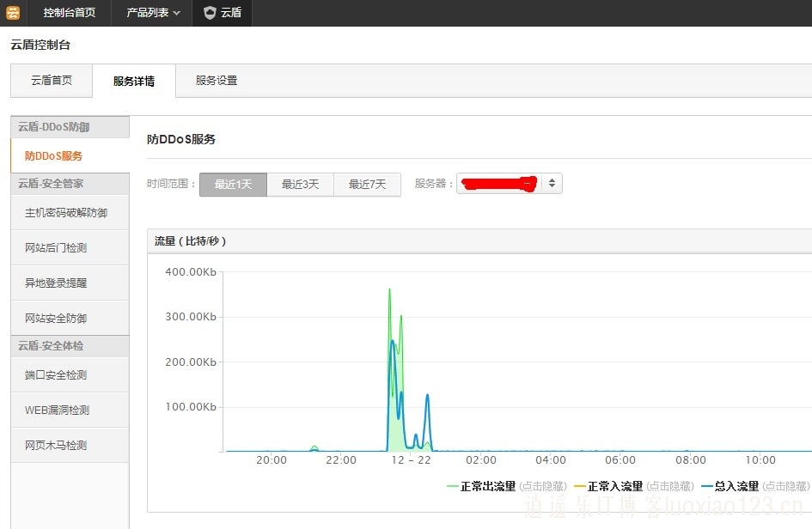Open 网站后门检测 sidebar item
The width and height of the screenshot is (812, 529).
(x=70, y=248)
